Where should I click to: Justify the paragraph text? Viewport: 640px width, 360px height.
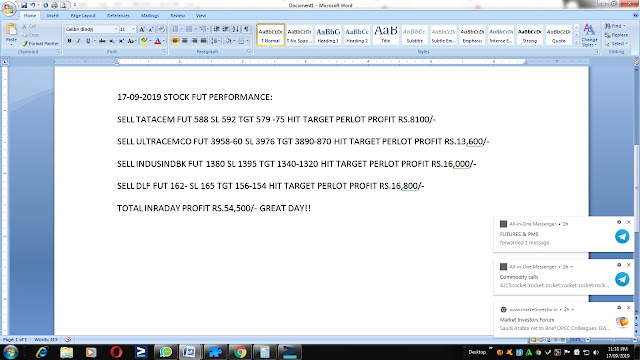tap(203, 41)
